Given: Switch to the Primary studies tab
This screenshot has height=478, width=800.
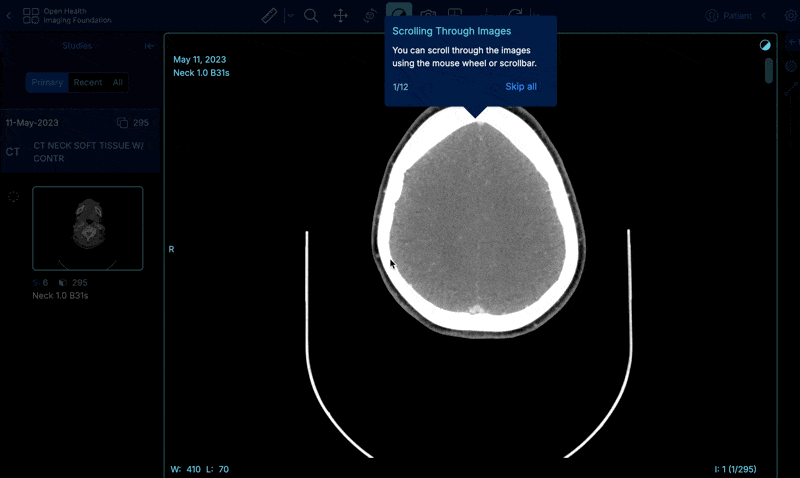Looking at the screenshot, I should (47, 83).
